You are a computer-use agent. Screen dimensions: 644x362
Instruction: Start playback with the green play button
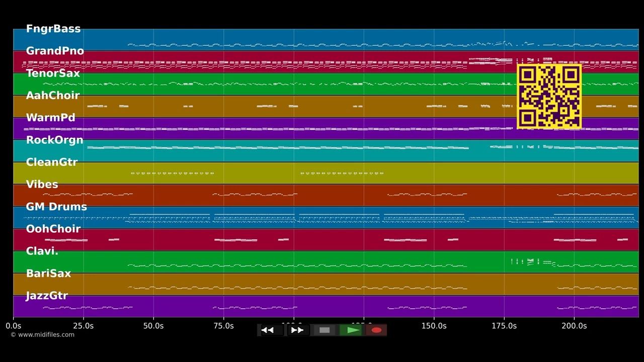(351, 330)
